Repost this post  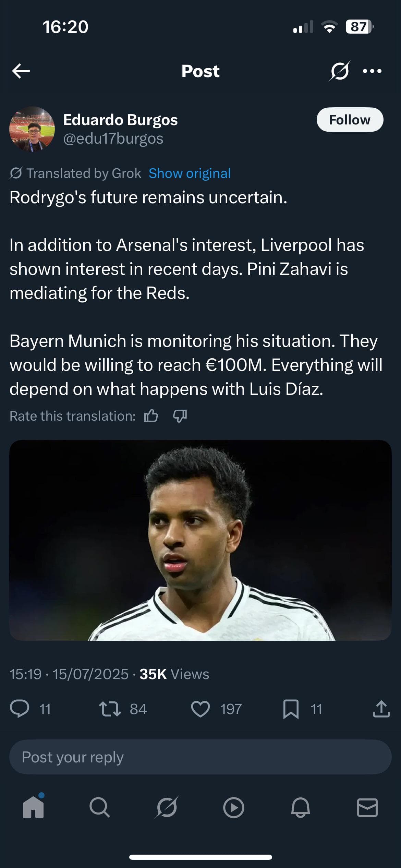[x=110, y=709]
